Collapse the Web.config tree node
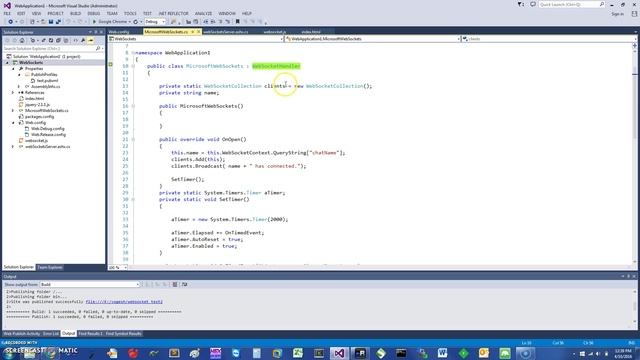Image resolution: width=640 pixels, height=360 pixels. pos(13,122)
